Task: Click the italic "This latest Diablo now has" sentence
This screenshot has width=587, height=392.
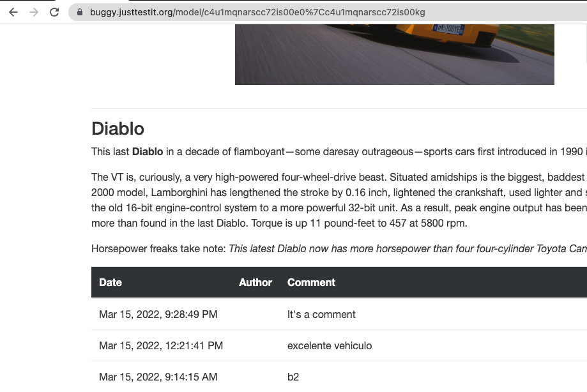Action: coord(408,249)
